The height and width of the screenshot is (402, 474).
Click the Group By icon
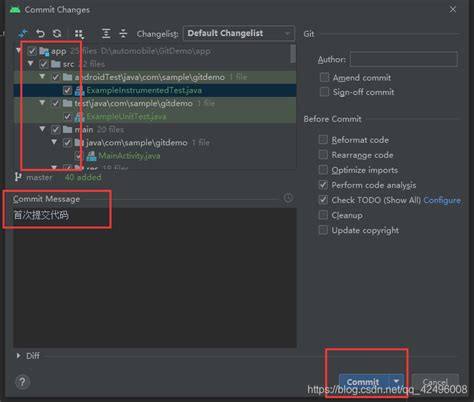79,34
